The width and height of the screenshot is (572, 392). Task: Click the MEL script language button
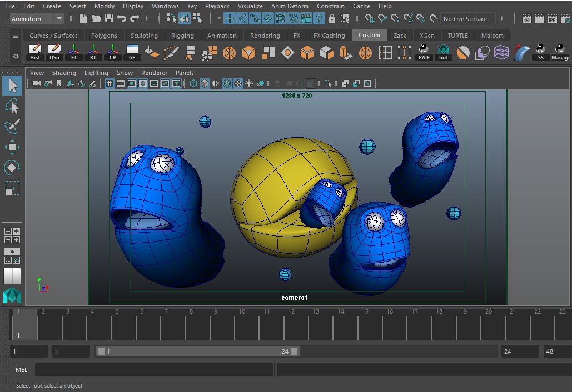[x=21, y=369]
